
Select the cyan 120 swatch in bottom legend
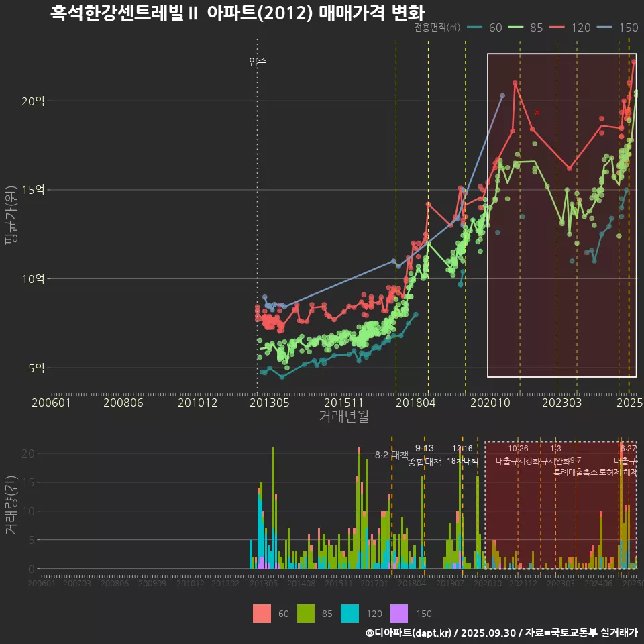coord(350,613)
